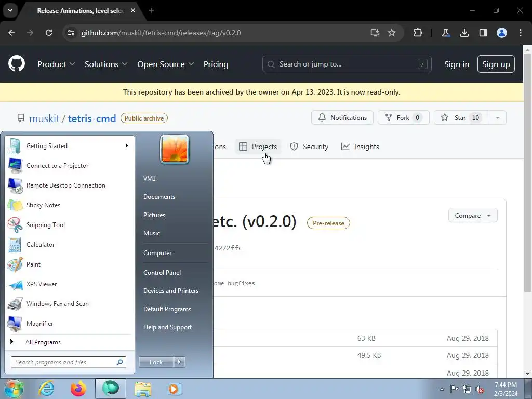
Task: Click the Notifications button
Action: pos(342,118)
